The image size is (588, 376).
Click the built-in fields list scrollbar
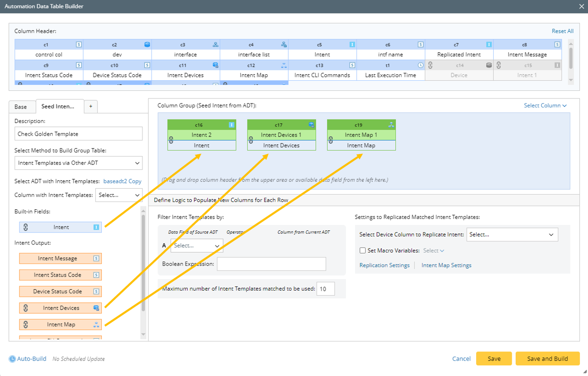(143, 263)
